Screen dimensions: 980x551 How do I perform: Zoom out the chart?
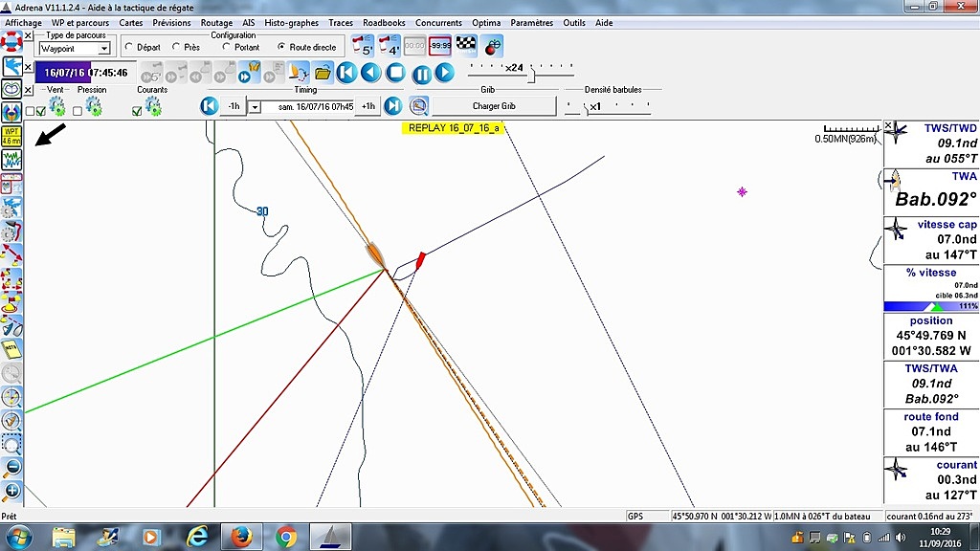click(x=11, y=468)
